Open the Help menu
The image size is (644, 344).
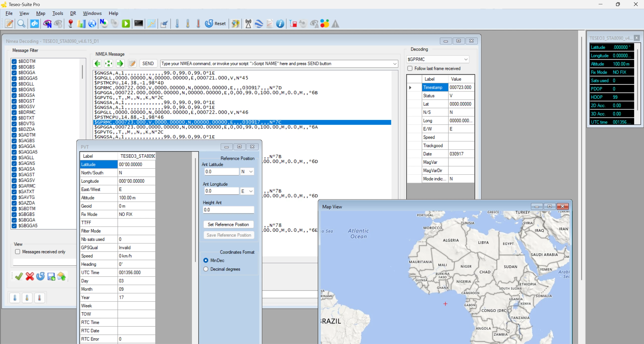click(113, 13)
